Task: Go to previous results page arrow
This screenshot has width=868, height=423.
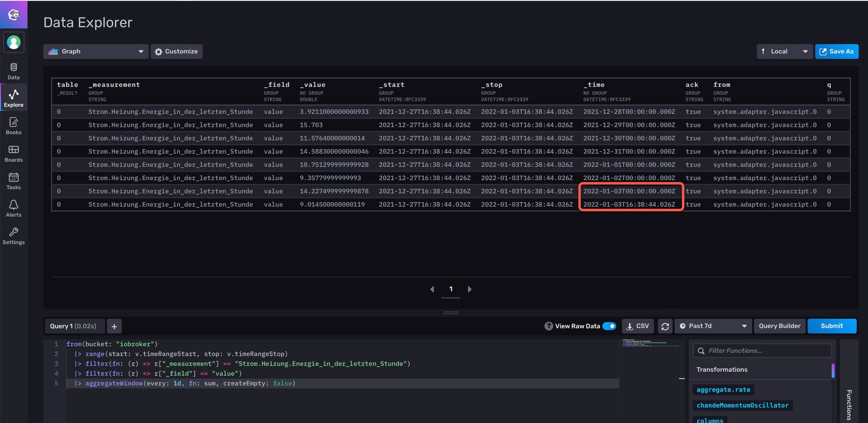Action: pyautogui.click(x=432, y=289)
